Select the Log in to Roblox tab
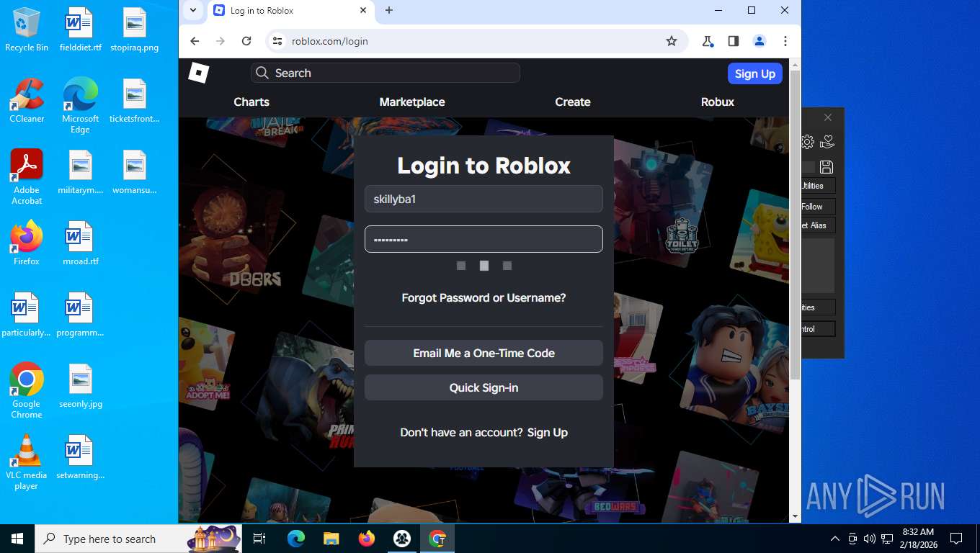980x553 pixels. (290, 10)
